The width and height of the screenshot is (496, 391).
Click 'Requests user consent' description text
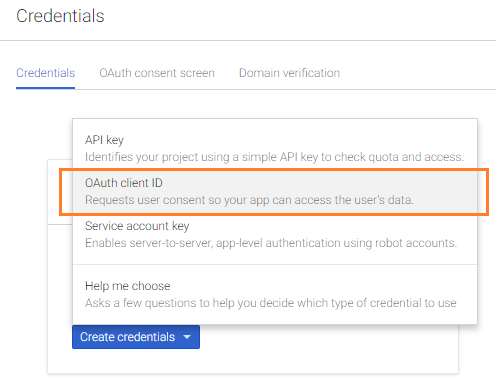pyautogui.click(x=249, y=200)
